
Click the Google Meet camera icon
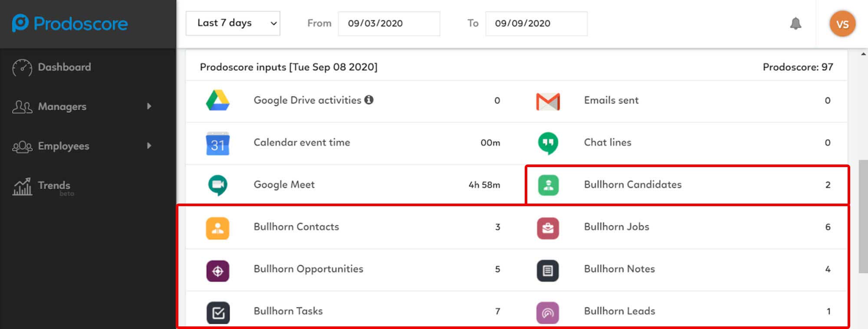point(217,185)
